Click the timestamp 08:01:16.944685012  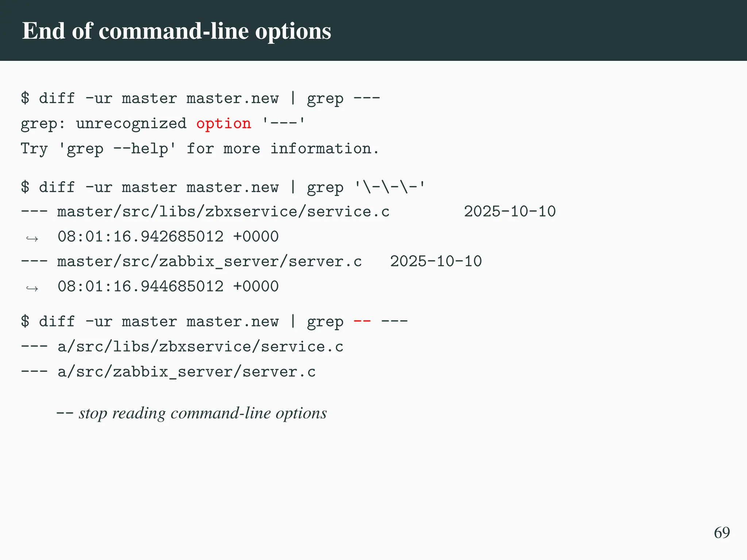coord(140,287)
